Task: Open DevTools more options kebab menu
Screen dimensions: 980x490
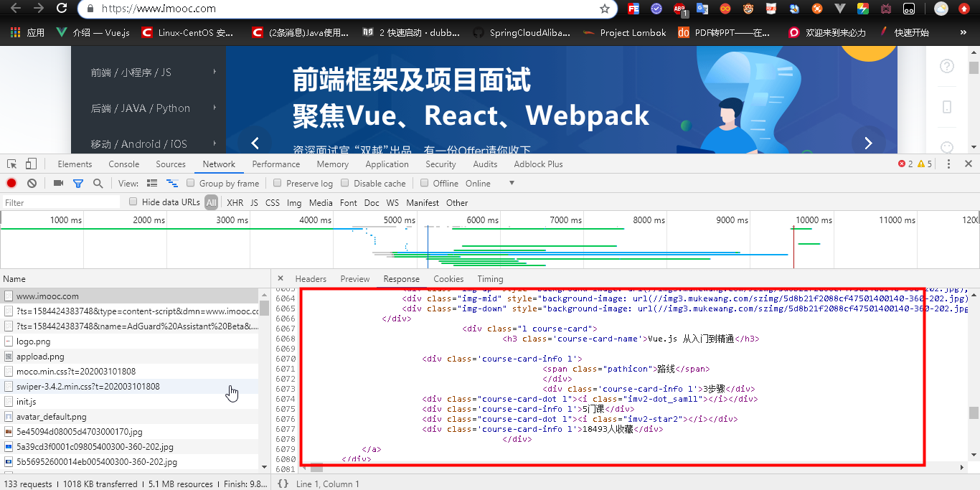Action: (948, 164)
